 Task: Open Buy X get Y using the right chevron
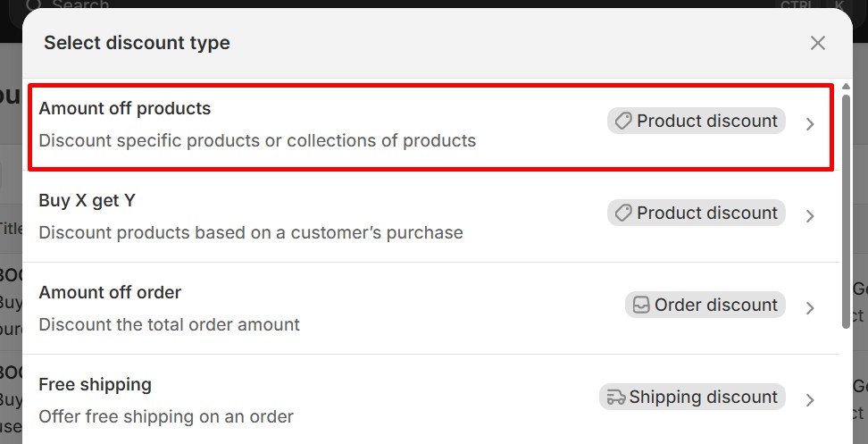(x=810, y=216)
